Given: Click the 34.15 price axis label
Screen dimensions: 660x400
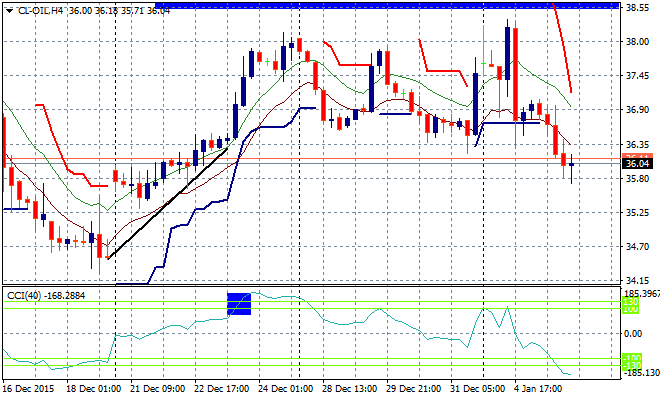Looking at the screenshot, I should pos(637,280).
